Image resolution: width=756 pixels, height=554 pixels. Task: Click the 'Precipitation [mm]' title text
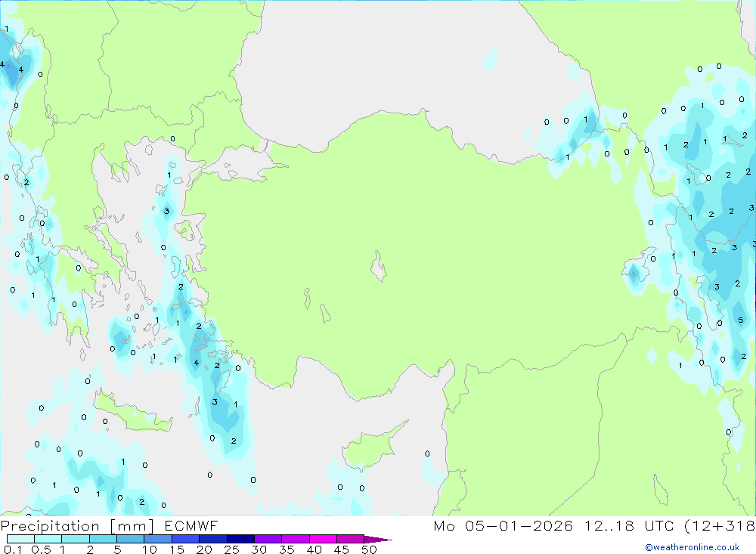[x=77, y=526]
